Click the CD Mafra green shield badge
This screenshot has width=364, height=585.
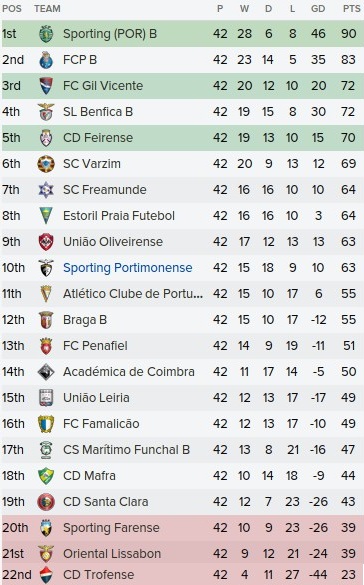click(x=46, y=476)
